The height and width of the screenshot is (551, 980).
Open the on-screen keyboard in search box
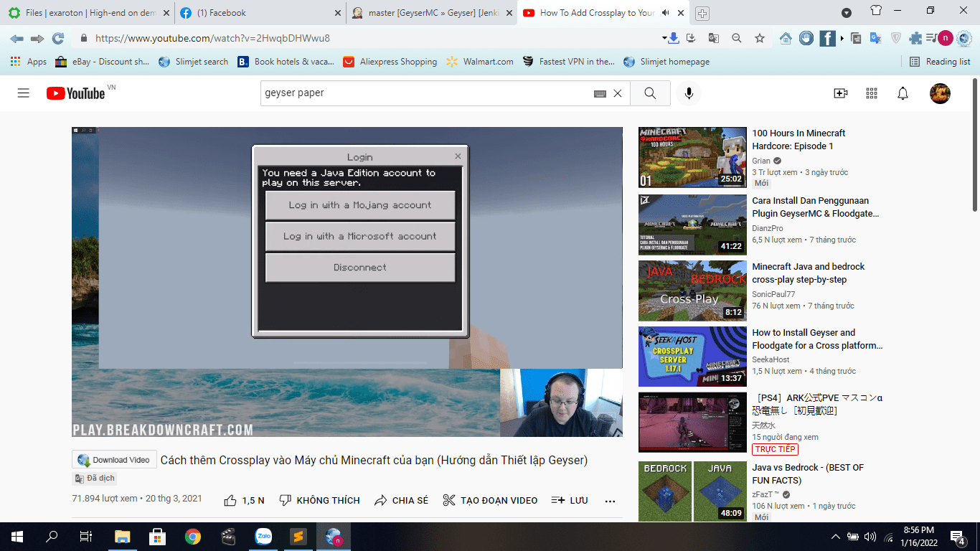pos(600,93)
